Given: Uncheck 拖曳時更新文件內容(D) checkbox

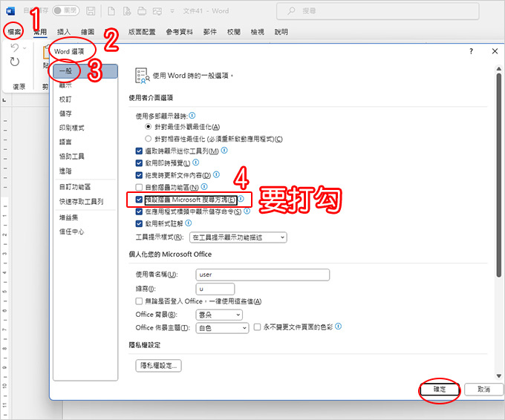Looking at the screenshot, I should pyautogui.click(x=139, y=175).
